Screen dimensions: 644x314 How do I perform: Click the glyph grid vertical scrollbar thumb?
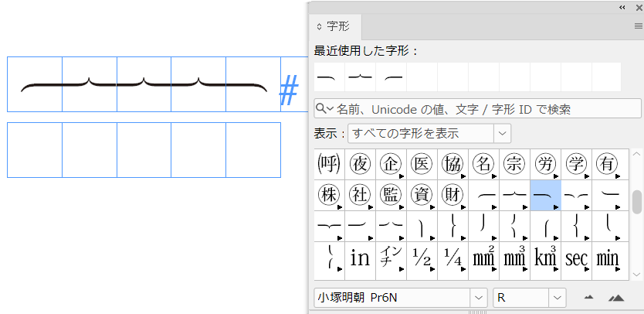(637, 201)
